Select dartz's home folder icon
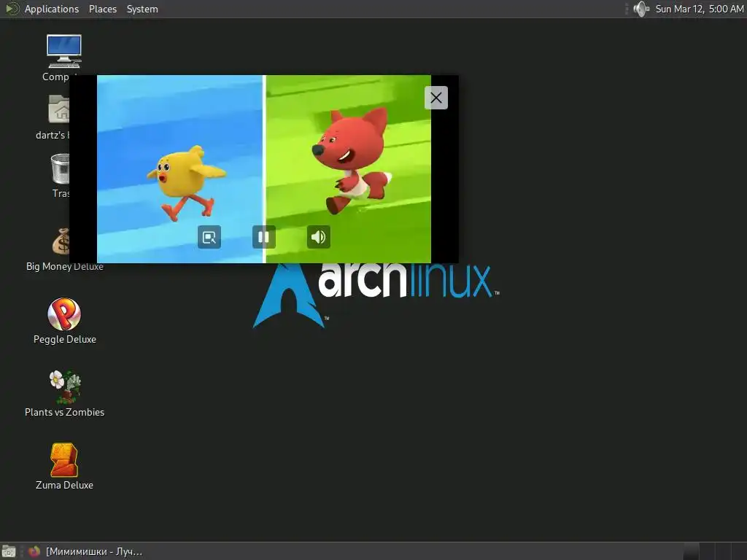This screenshot has width=747, height=560. tap(59, 109)
